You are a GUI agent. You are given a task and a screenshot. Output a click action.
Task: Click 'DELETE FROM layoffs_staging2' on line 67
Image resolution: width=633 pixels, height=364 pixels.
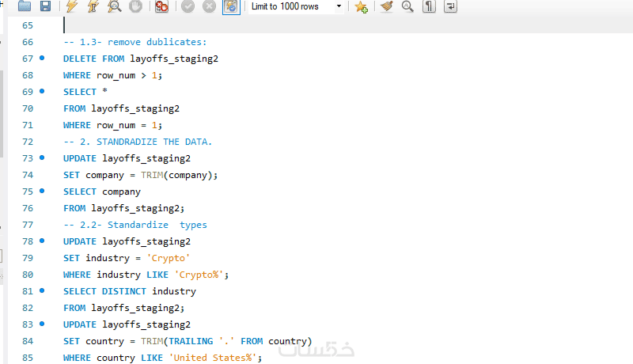pos(141,59)
